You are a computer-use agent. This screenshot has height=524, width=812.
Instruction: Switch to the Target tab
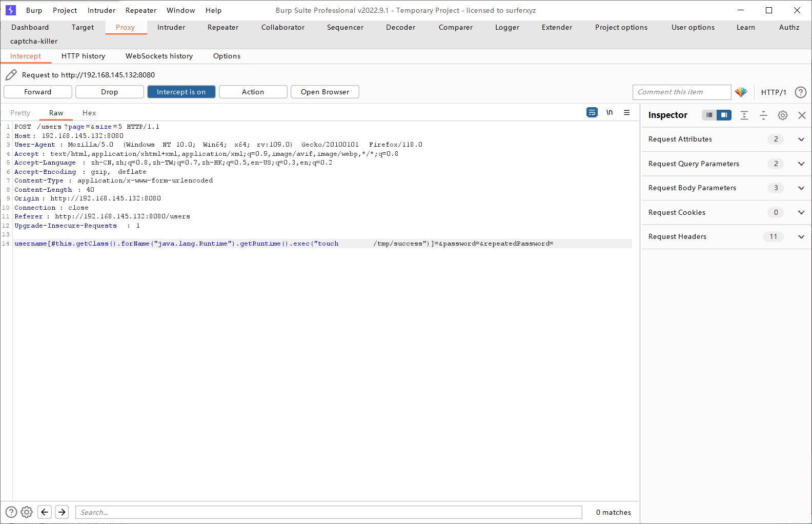click(x=83, y=28)
